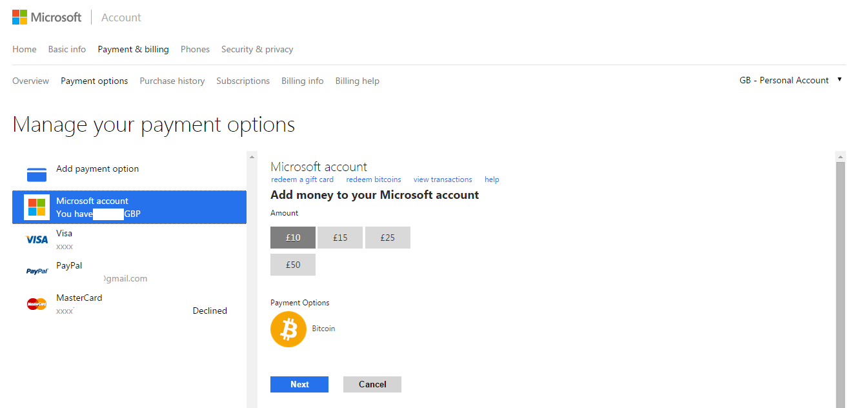Select the £10 amount option
The width and height of the screenshot is (868, 408).
[293, 238]
